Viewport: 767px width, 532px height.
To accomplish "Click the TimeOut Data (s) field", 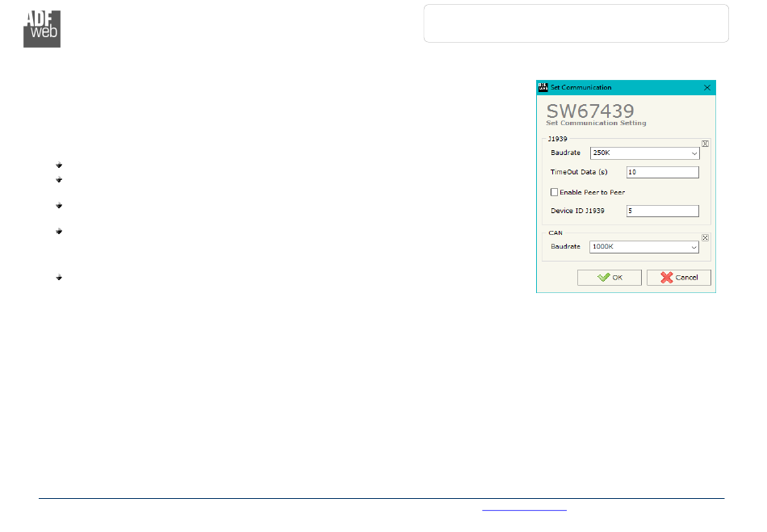I will 662,172.
